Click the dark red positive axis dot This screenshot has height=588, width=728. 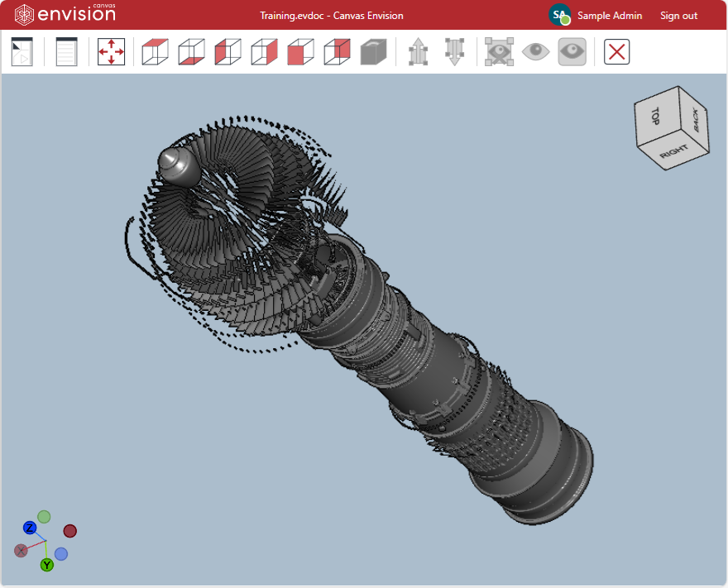[x=70, y=531]
